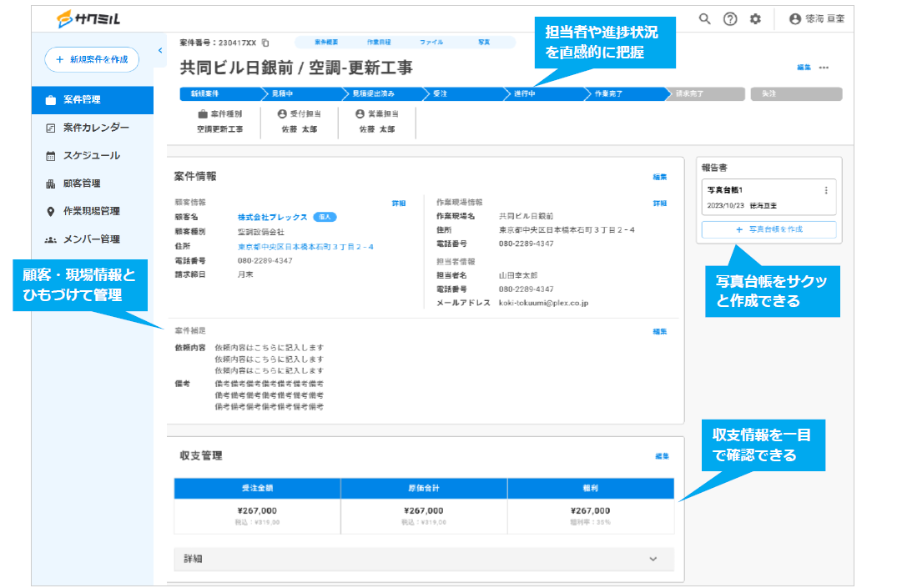This screenshot has width=897, height=588.
Task: Switch to the ファイル tab
Action: pyautogui.click(x=431, y=43)
